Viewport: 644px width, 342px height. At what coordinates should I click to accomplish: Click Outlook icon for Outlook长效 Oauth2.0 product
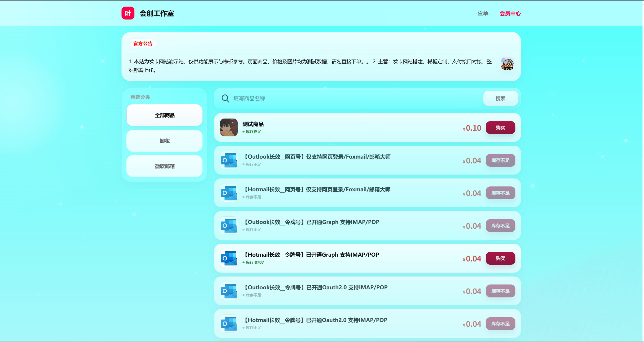pyautogui.click(x=229, y=291)
